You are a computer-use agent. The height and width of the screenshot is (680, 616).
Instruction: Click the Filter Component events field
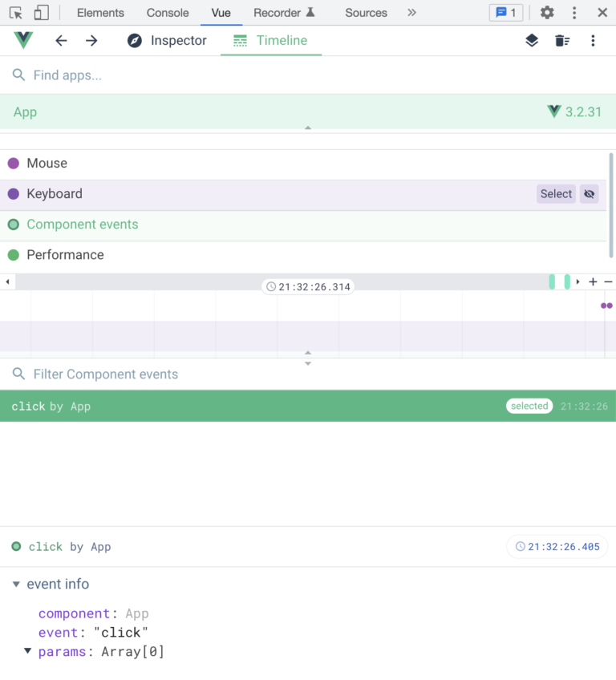[x=105, y=374]
